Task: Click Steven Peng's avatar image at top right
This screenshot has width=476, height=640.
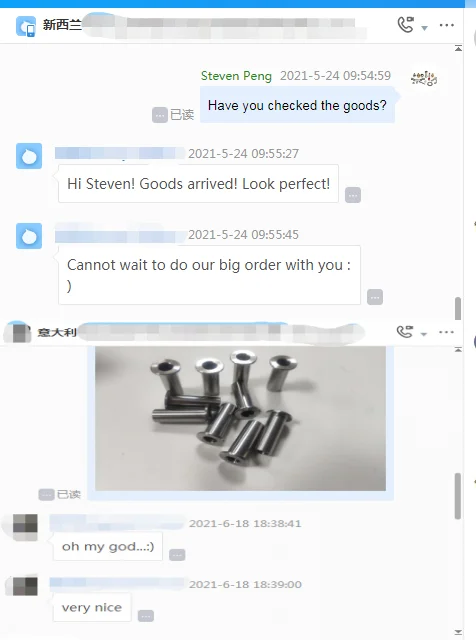Action: [x=424, y=78]
